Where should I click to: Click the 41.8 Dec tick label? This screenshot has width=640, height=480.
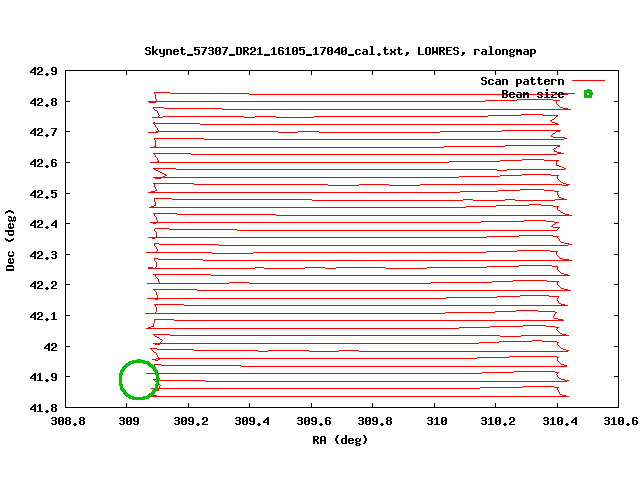pyautogui.click(x=43, y=408)
